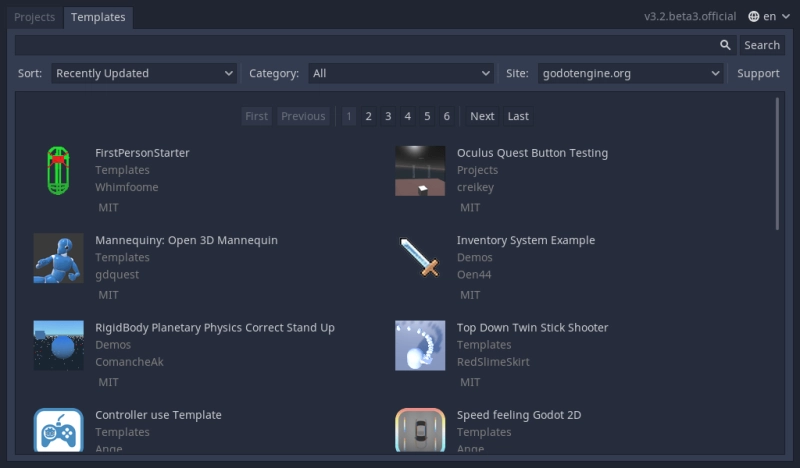Image resolution: width=800 pixels, height=468 pixels.
Task: Click the Previous page button
Action: click(303, 116)
